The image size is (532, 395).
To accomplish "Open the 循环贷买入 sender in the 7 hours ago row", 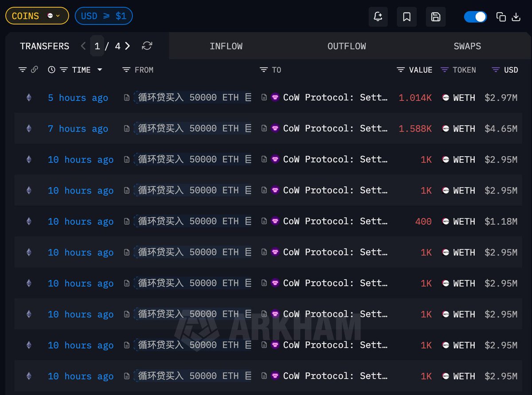I will [192, 129].
